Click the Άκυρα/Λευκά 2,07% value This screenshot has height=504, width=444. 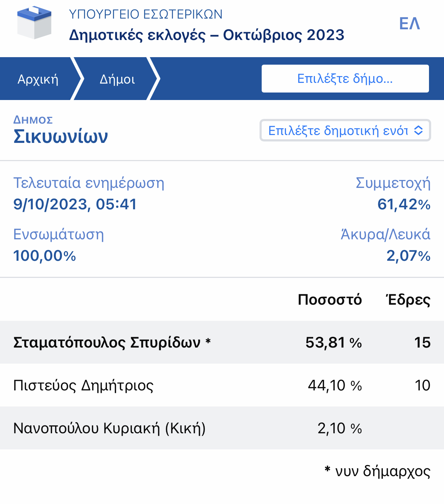tap(408, 256)
